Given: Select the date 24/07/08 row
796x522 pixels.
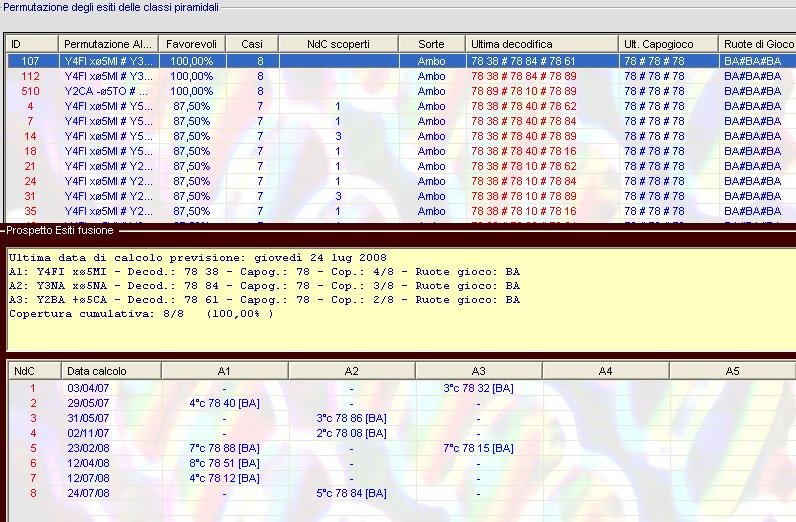Looking at the screenshot, I should 403,493.
